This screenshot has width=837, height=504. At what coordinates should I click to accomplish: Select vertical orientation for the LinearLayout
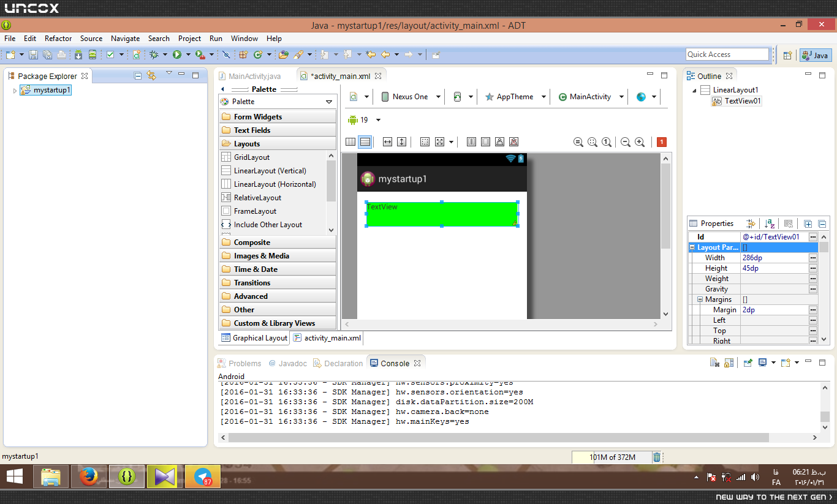tap(365, 142)
